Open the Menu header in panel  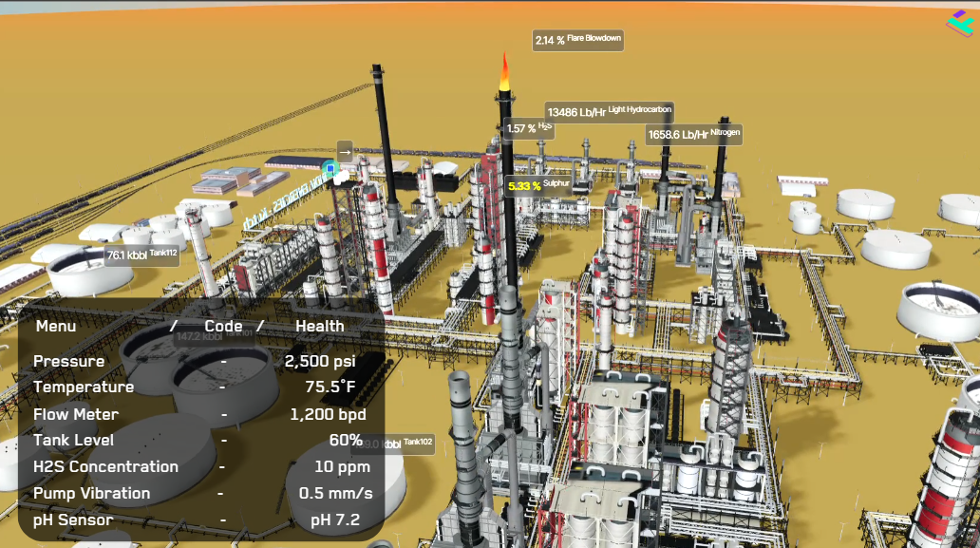(x=56, y=326)
